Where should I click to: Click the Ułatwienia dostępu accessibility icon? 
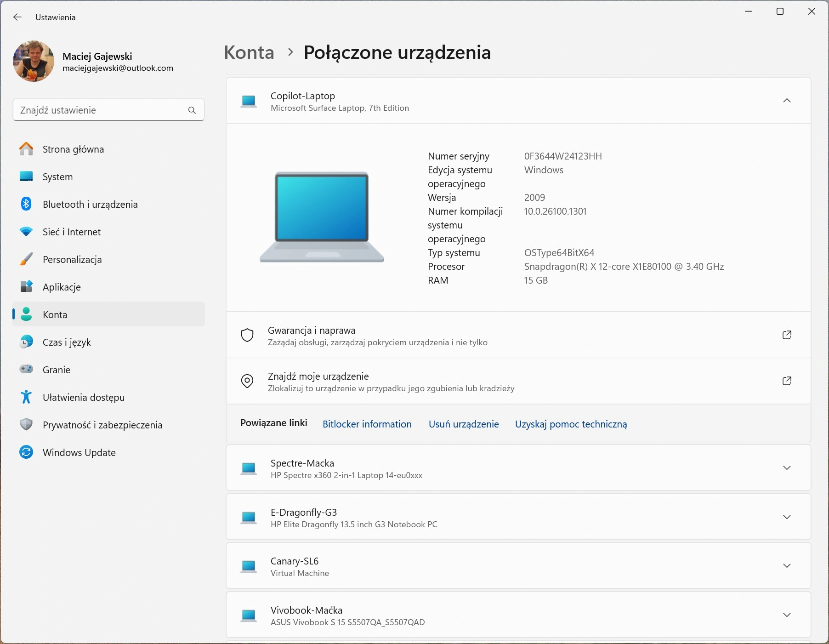(26, 397)
